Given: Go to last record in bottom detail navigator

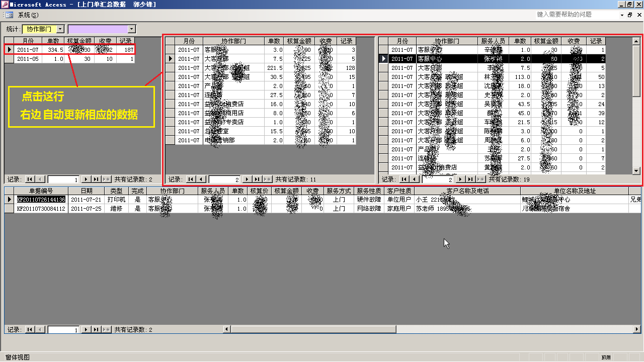Looking at the screenshot, I should [x=96, y=330].
